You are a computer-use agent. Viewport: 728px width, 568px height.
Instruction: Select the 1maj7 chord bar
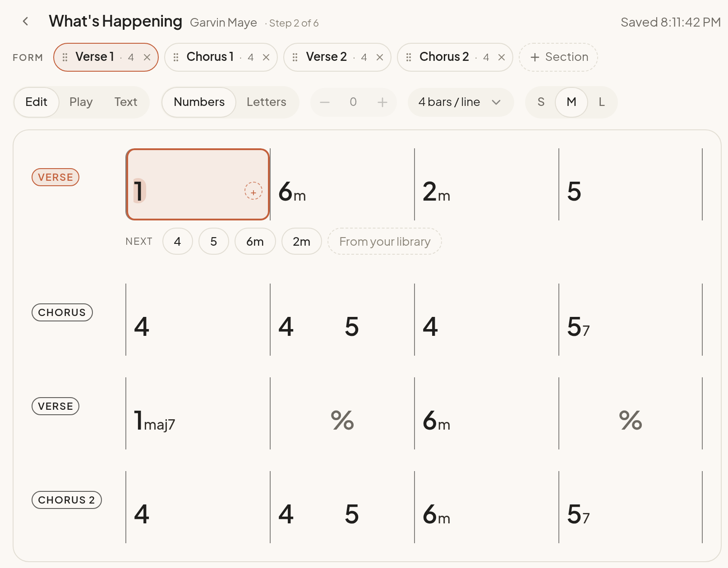click(198, 413)
